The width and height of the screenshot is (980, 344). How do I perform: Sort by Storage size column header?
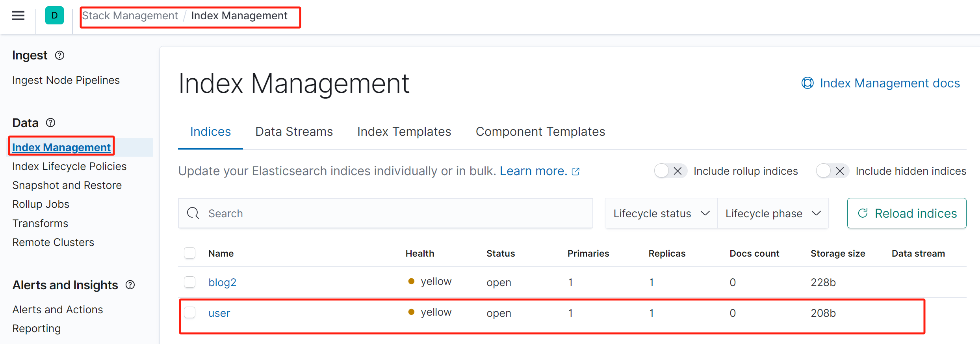click(x=838, y=253)
